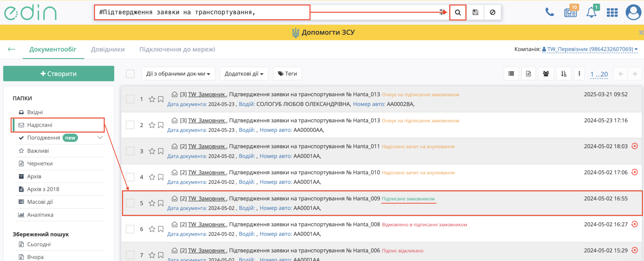Image resolution: width=644 pixels, height=261 pixels.
Task: Open the phone contact icon in the header
Action: pyautogui.click(x=550, y=12)
